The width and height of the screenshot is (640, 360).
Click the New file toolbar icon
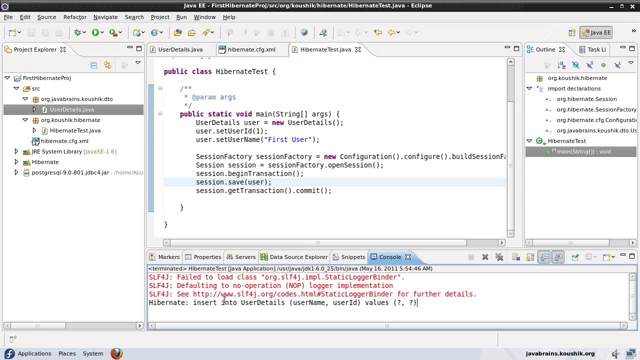[x=13, y=33]
